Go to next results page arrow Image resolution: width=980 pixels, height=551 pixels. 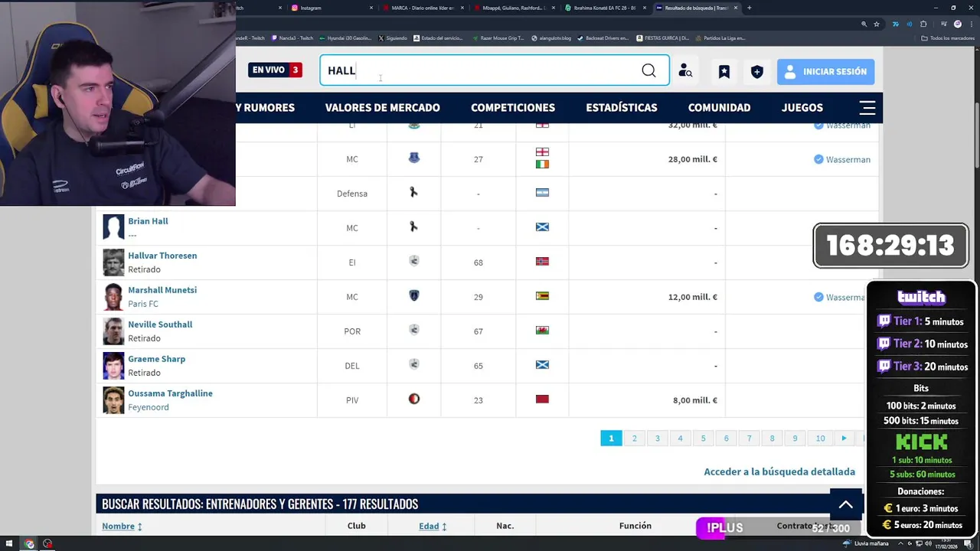tap(844, 439)
